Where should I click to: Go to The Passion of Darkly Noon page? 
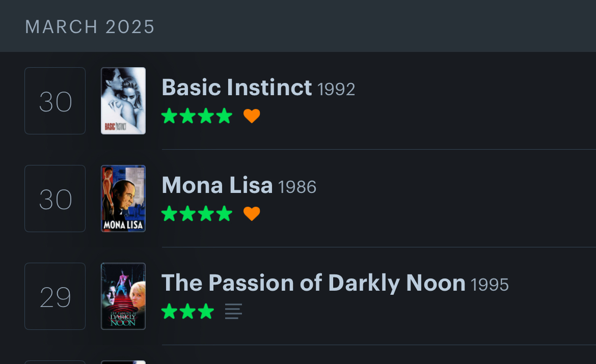[313, 283]
